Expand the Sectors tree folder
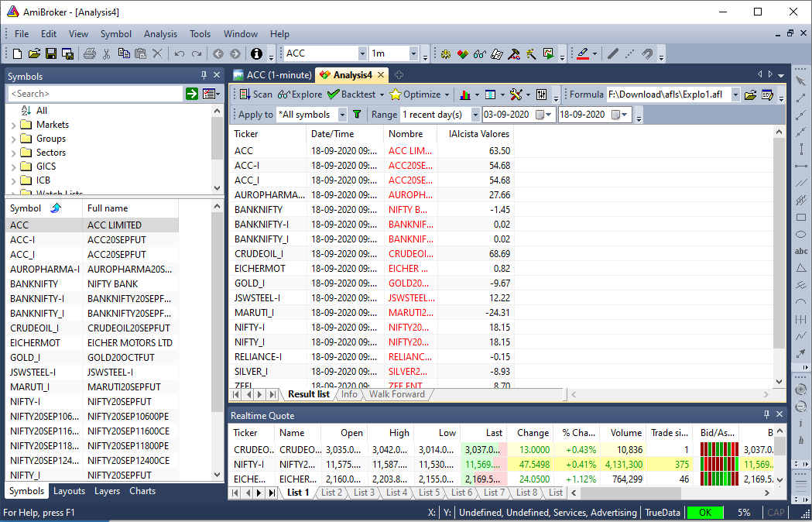 [13, 153]
